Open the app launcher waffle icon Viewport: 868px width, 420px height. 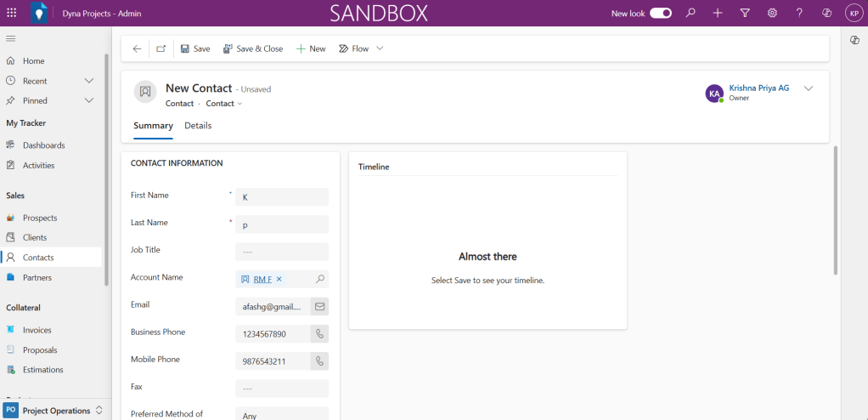[x=12, y=13]
